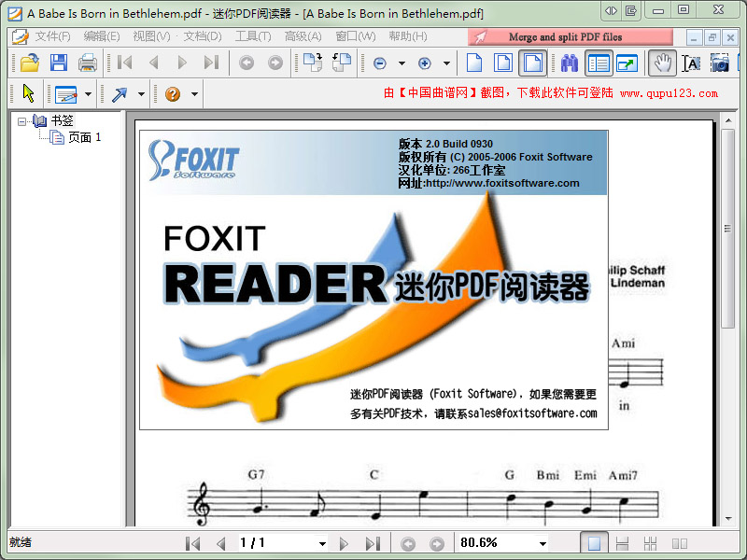747x560 pixels.
Task: Save the document with the floppy disk icon
Action: (x=59, y=63)
